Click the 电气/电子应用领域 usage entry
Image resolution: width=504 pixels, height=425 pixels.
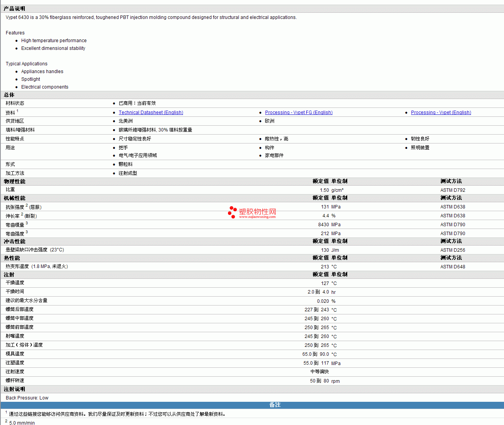138,155
